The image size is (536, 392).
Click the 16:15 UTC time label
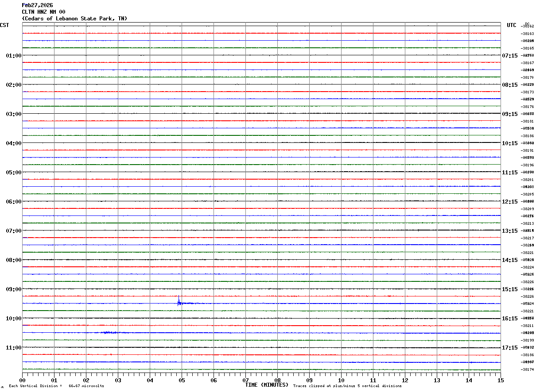pos(510,319)
